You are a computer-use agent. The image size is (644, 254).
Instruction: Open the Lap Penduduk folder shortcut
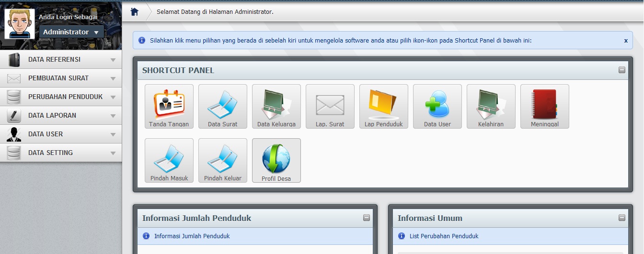point(383,106)
